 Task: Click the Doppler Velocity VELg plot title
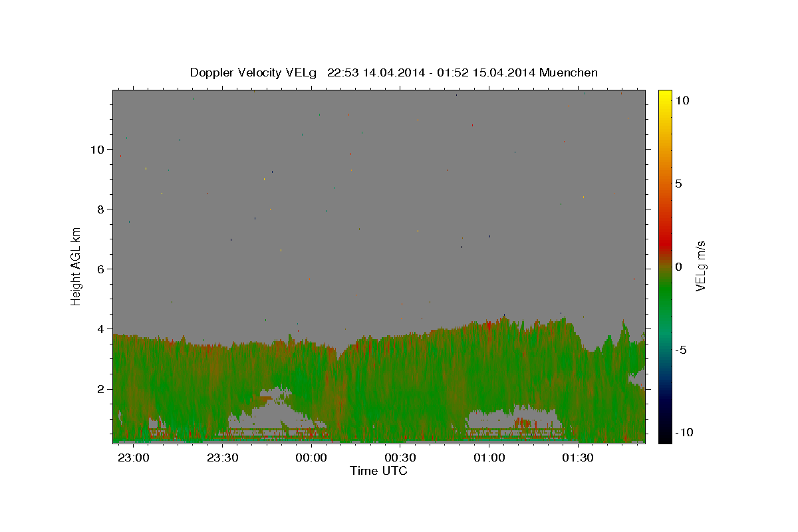[394, 72]
